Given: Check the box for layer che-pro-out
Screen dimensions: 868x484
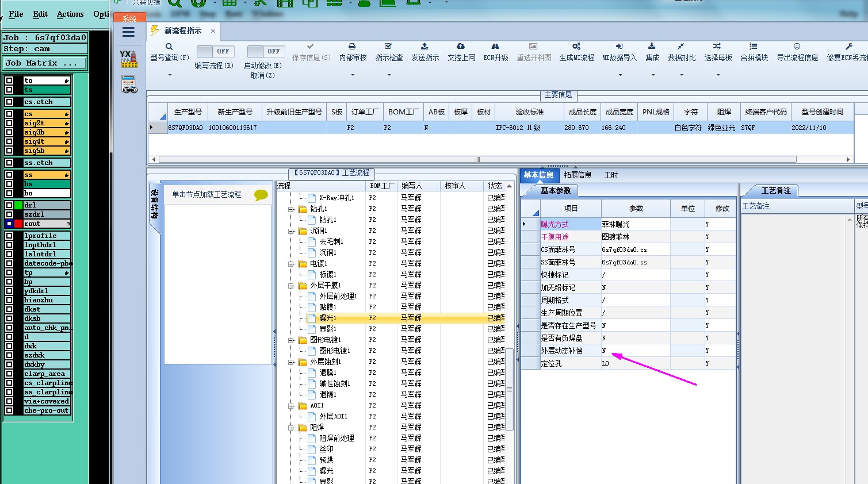Looking at the screenshot, I should pos(9,410).
